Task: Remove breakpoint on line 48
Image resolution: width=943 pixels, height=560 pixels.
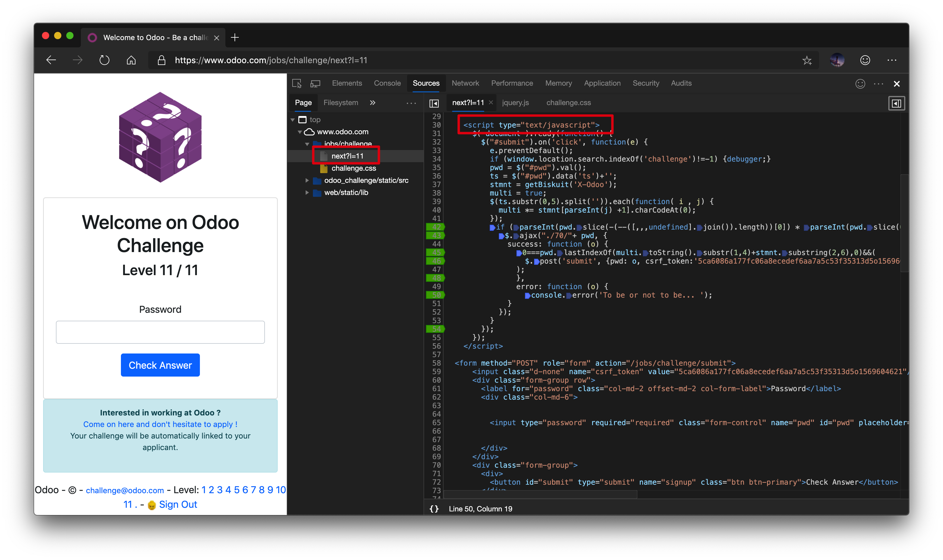Action: point(435,278)
